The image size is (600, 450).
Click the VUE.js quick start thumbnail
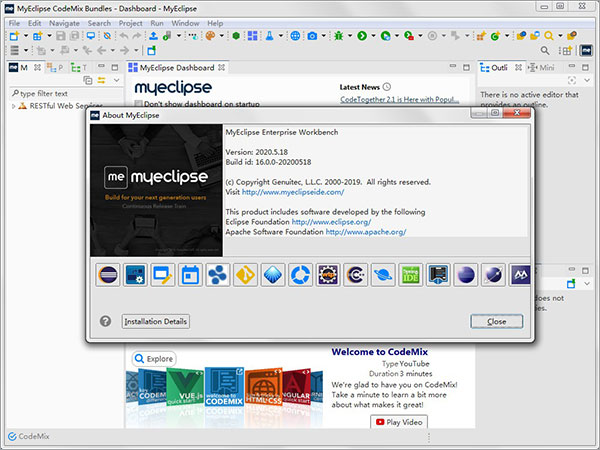pyautogui.click(x=186, y=387)
